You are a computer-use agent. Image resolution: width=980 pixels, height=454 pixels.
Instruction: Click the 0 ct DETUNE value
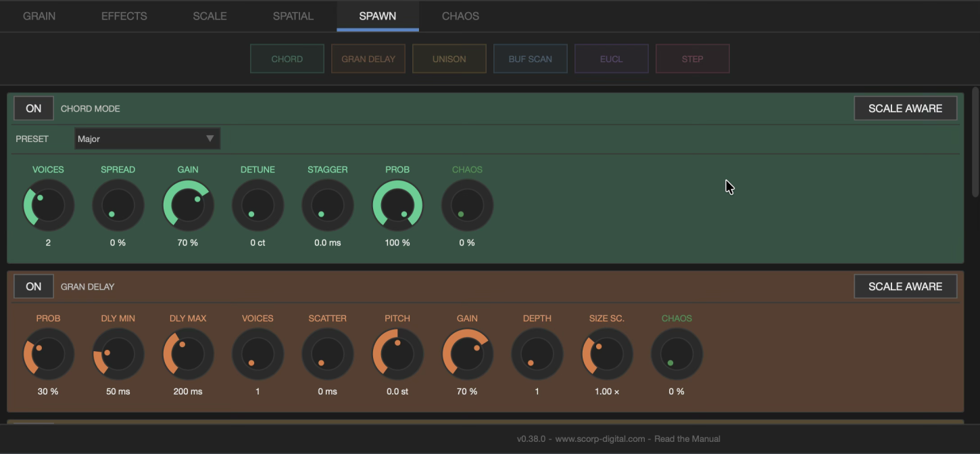point(258,242)
